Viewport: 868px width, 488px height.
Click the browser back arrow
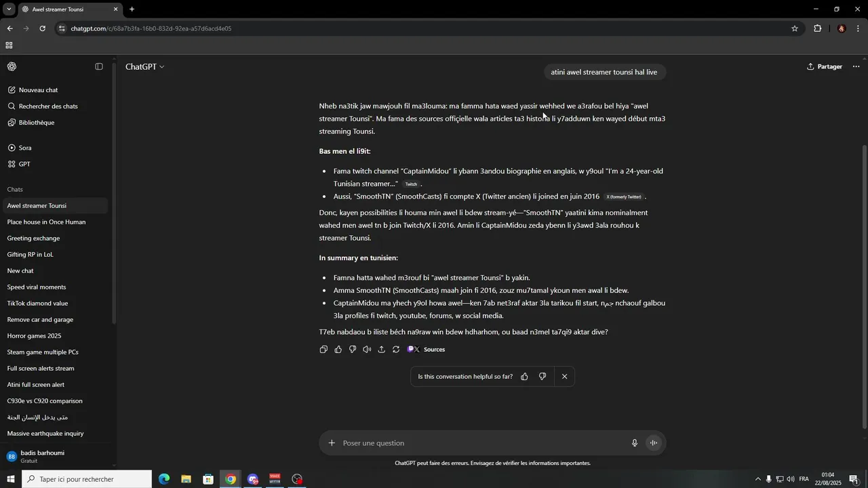[x=9, y=28]
